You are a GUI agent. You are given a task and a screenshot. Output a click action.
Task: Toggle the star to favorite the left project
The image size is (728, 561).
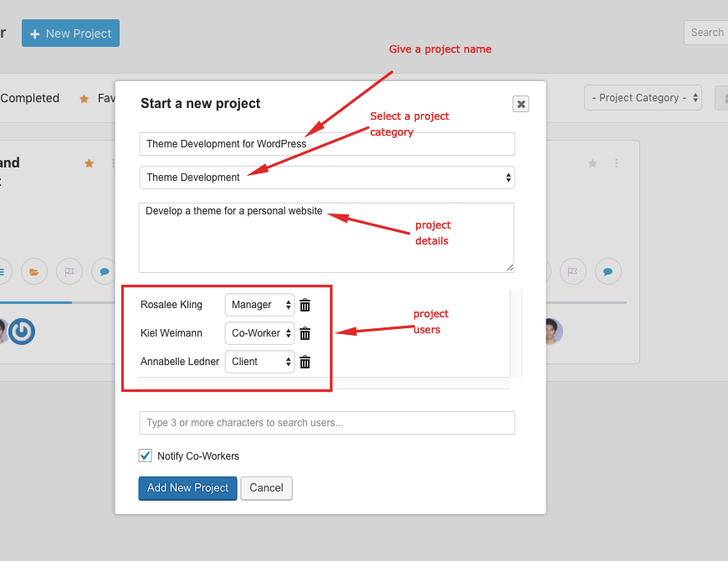[x=89, y=163]
